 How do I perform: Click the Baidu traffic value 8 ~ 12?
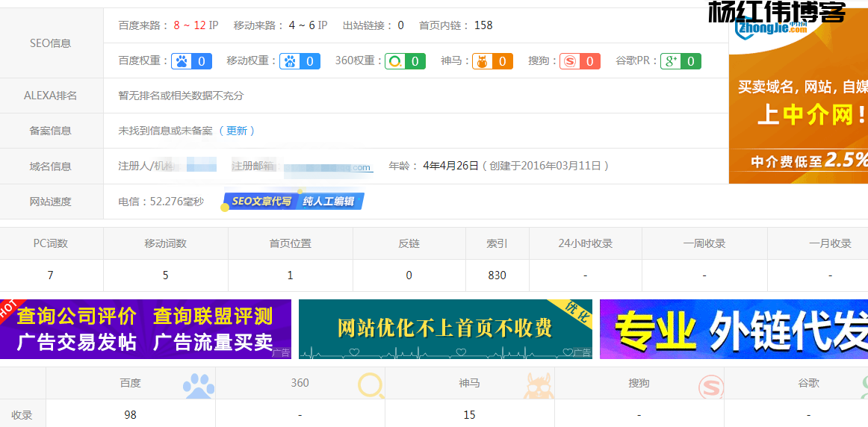pos(190,25)
